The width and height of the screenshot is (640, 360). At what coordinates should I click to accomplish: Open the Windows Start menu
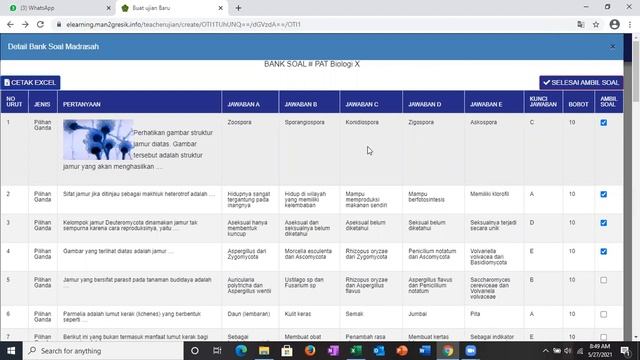[x=11, y=351]
